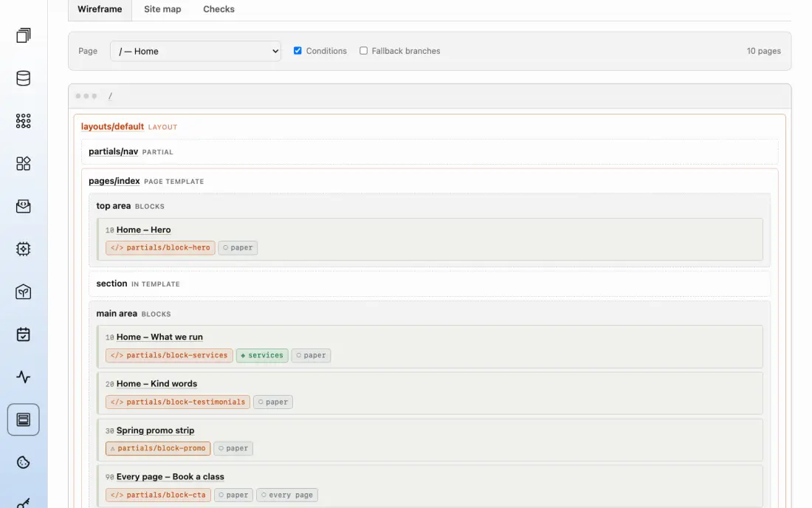The image size is (812, 508).
Task: Click paper tag under Home – What we run
Action: (x=312, y=355)
